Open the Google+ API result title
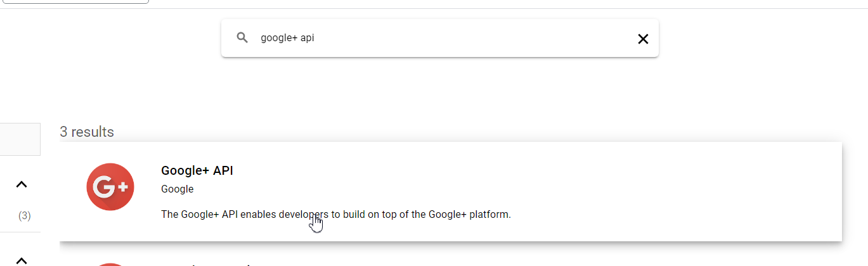Viewport: 868px width, 266px height. [197, 170]
